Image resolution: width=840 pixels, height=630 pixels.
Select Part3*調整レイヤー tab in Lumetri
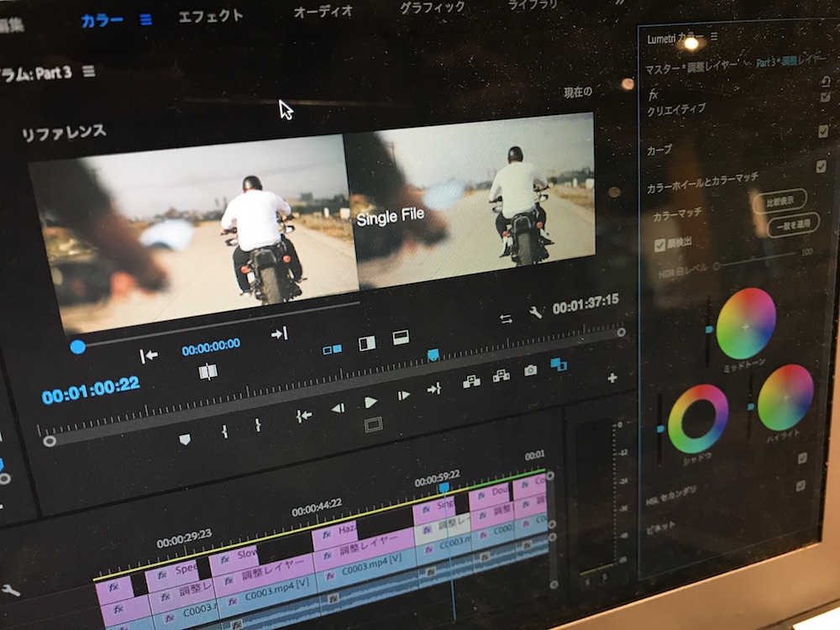pos(790,60)
